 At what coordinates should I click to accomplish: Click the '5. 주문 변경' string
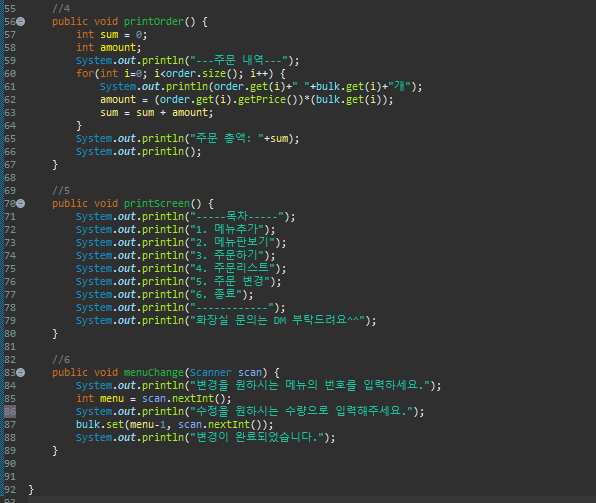pos(230,282)
